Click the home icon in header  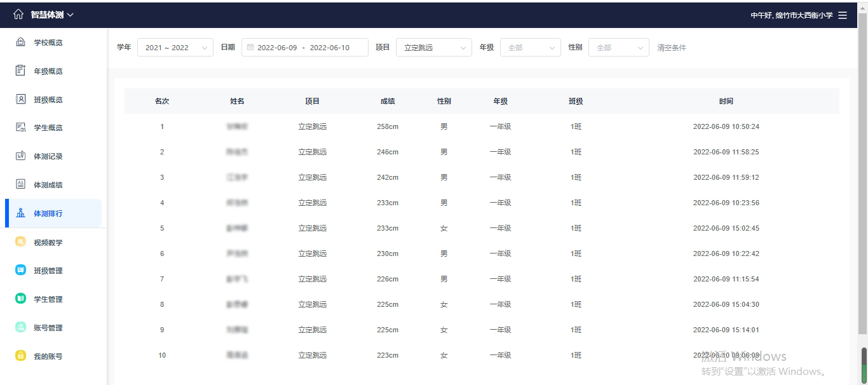(x=18, y=15)
